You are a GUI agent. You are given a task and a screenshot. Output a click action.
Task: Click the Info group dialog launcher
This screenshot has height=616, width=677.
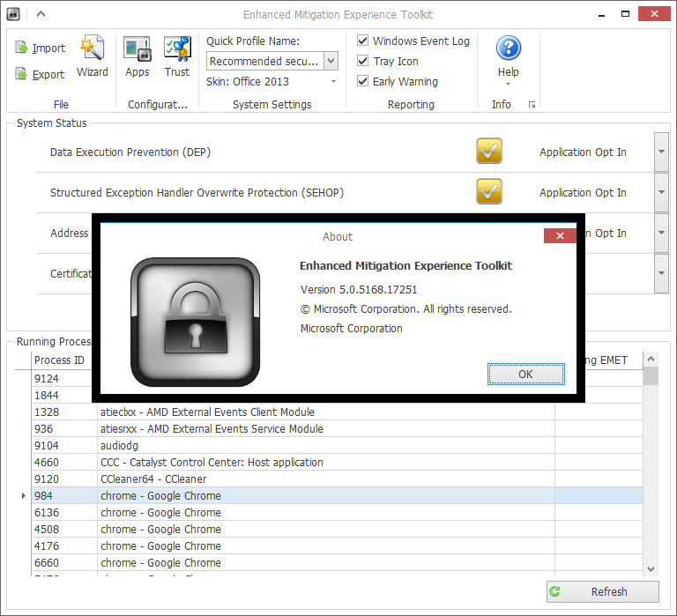532,105
